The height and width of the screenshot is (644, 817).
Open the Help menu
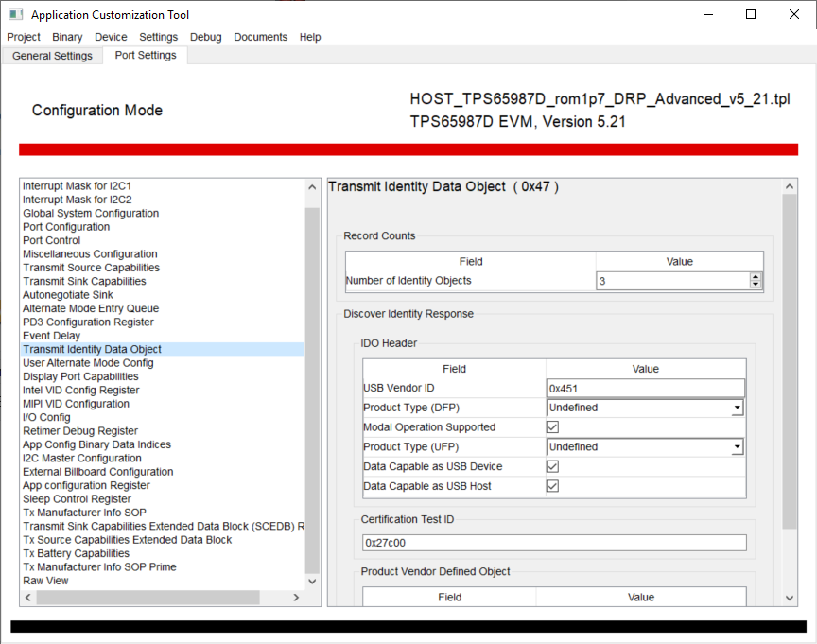tap(310, 37)
